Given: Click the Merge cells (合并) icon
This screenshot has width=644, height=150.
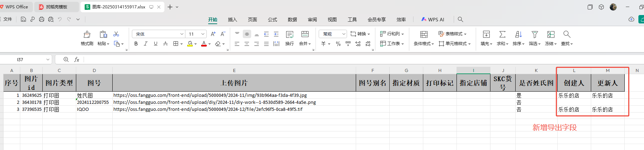Looking at the screenshot, I should point(305,34).
